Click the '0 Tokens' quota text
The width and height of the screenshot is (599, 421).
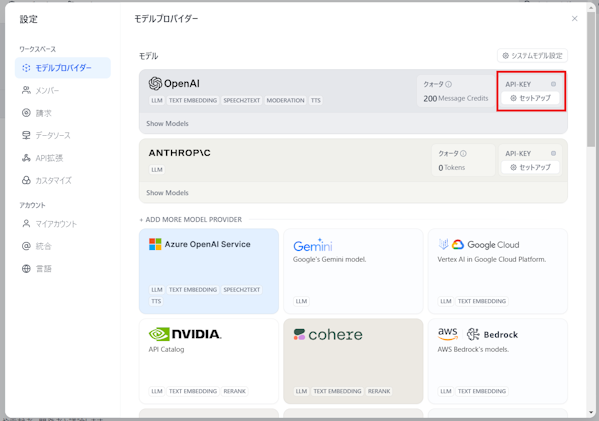[452, 168]
